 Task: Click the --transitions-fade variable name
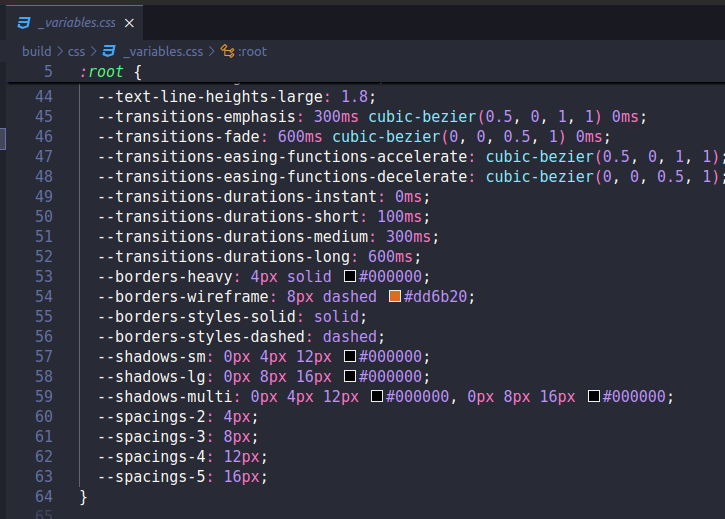[178, 137]
